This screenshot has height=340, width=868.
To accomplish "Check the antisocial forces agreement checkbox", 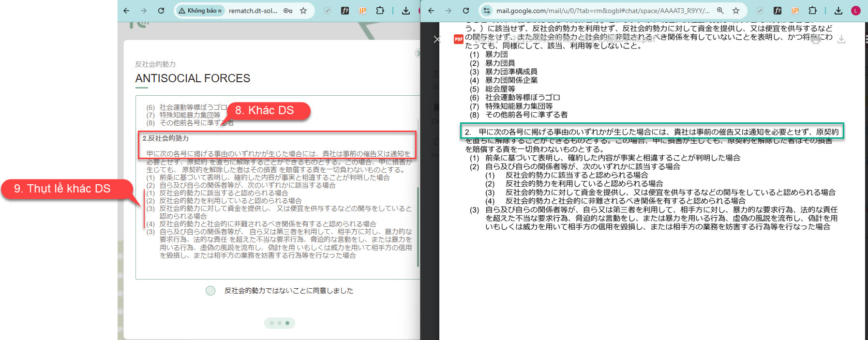I will point(210,291).
